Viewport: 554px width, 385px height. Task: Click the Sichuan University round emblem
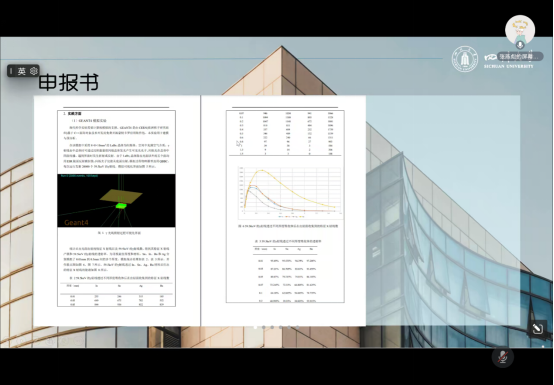tap(465, 59)
